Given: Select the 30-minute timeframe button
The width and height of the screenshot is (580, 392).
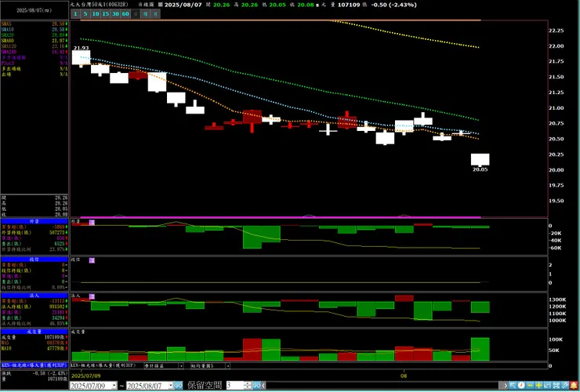Looking at the screenshot, I should (116, 13).
